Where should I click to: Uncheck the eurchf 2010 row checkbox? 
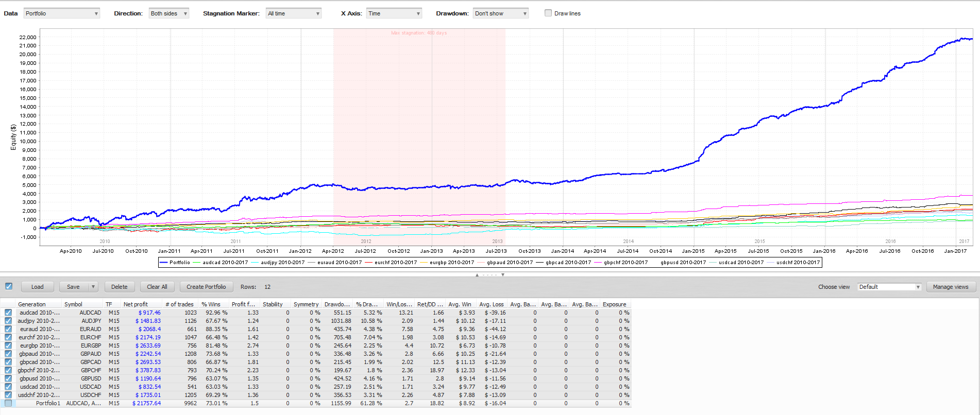click(x=8, y=337)
